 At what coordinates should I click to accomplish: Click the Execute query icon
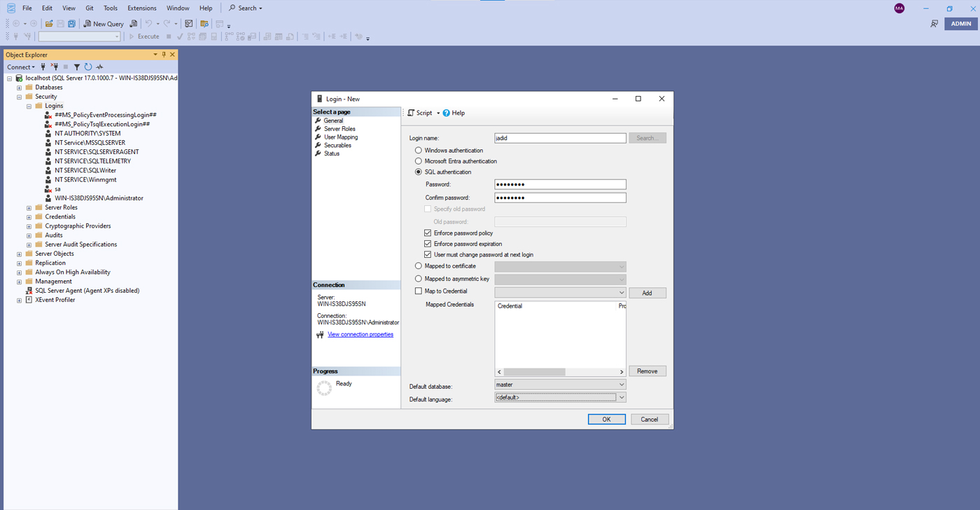143,36
